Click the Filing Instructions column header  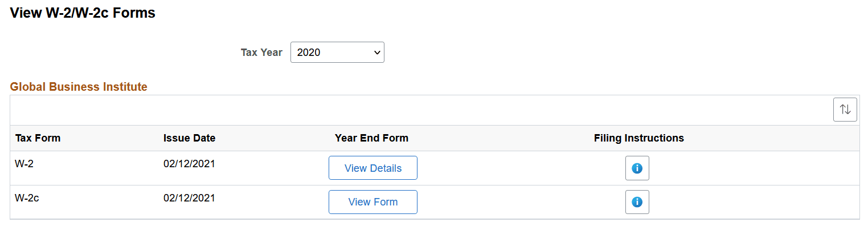coord(638,138)
